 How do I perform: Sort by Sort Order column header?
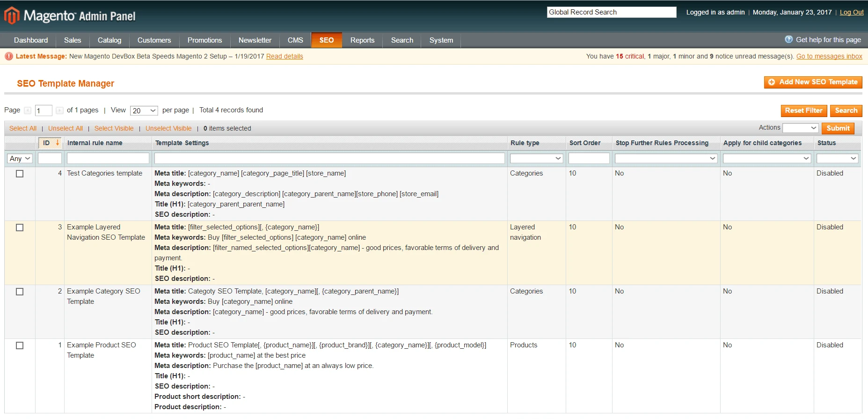click(585, 143)
